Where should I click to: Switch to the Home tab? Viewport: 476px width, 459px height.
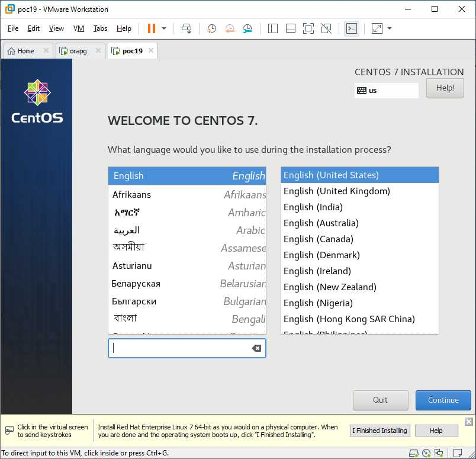tap(25, 51)
